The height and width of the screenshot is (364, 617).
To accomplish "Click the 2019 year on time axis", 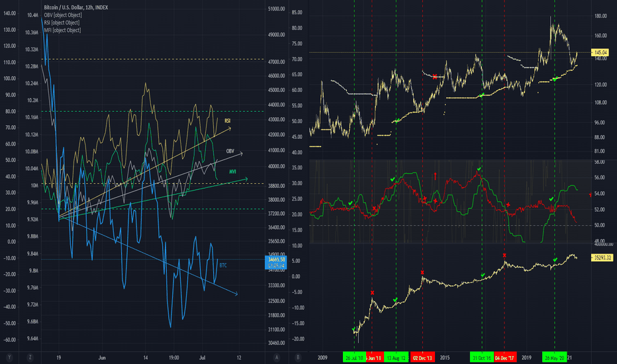I will coord(526,357).
